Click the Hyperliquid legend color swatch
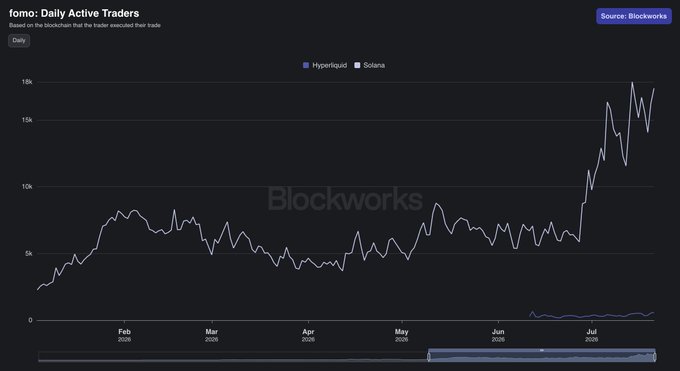680x371 pixels. (x=306, y=65)
